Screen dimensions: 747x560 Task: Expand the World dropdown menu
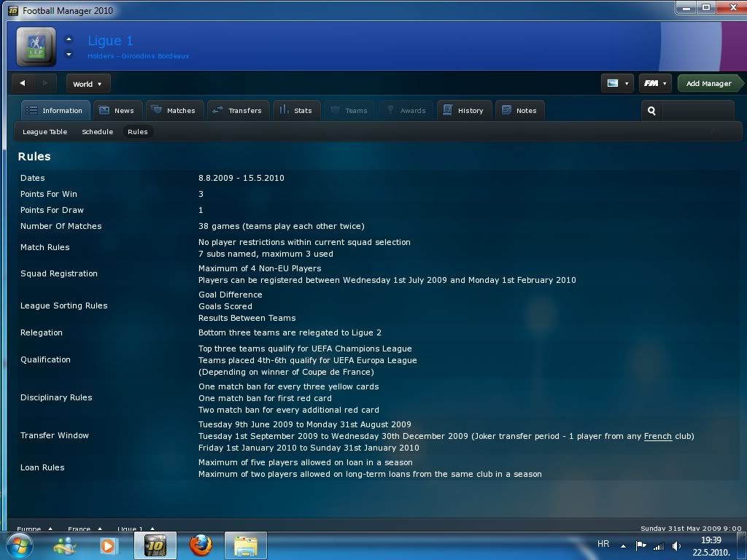(x=88, y=84)
